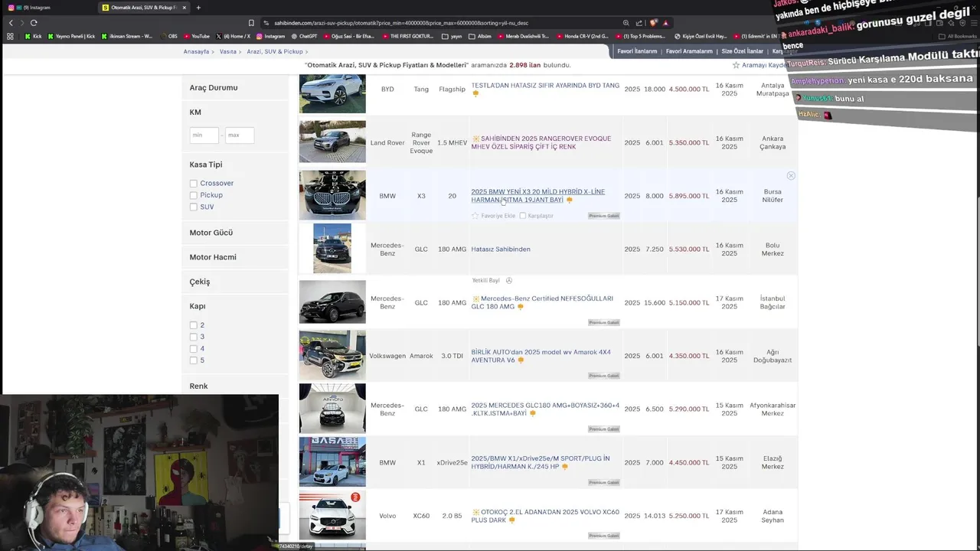Check the SUV body type checkbox
Viewport: 980px width, 551px height.
(194, 207)
